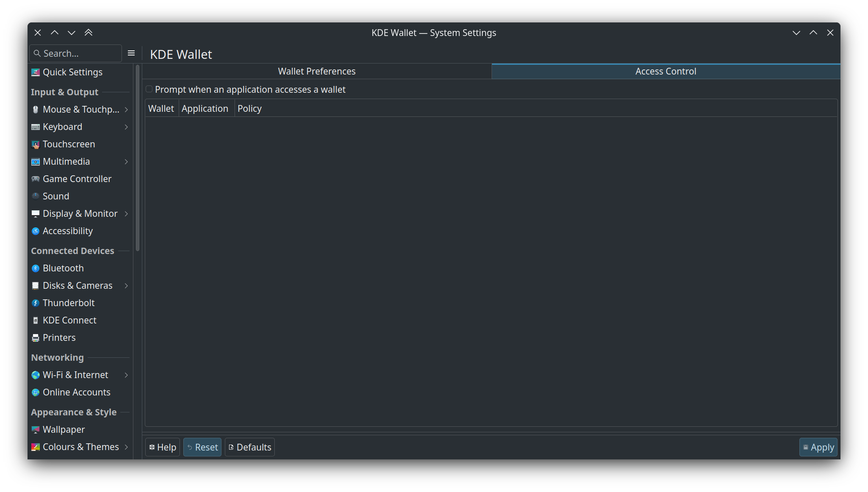Enable prompt when application accesses wallet

click(149, 89)
